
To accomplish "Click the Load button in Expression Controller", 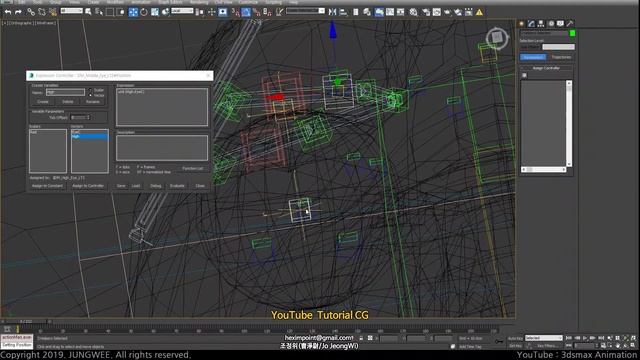I will pos(136,186).
